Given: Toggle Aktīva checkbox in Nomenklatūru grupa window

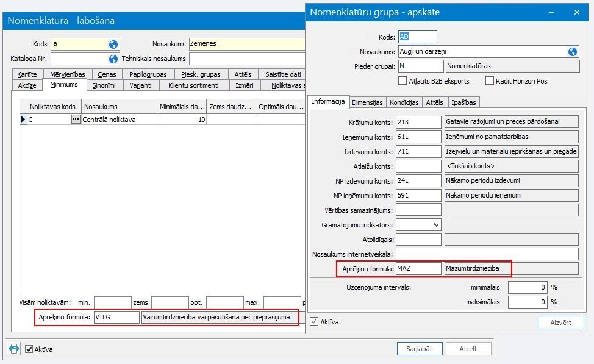Looking at the screenshot, I should tap(314, 321).
